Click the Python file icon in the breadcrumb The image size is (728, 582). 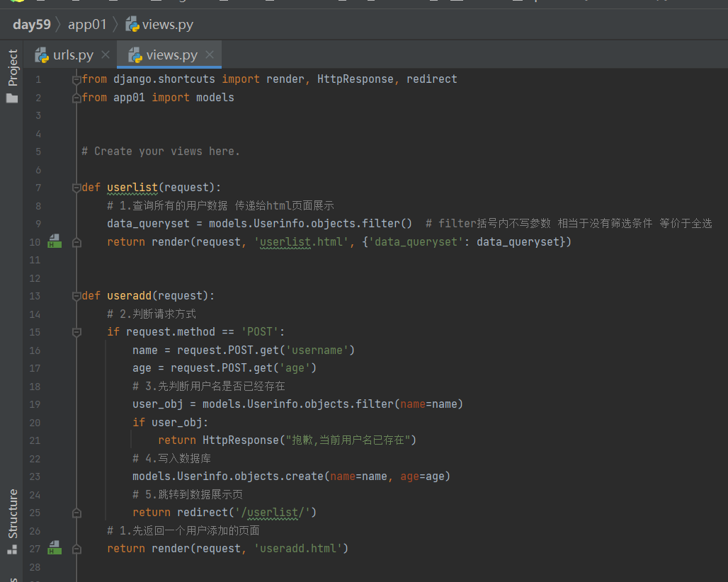coord(132,25)
